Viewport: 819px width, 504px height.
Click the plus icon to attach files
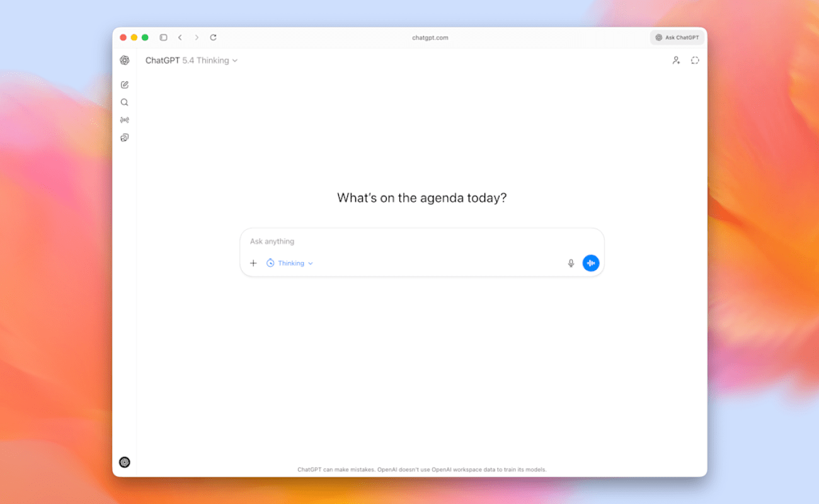[253, 263]
